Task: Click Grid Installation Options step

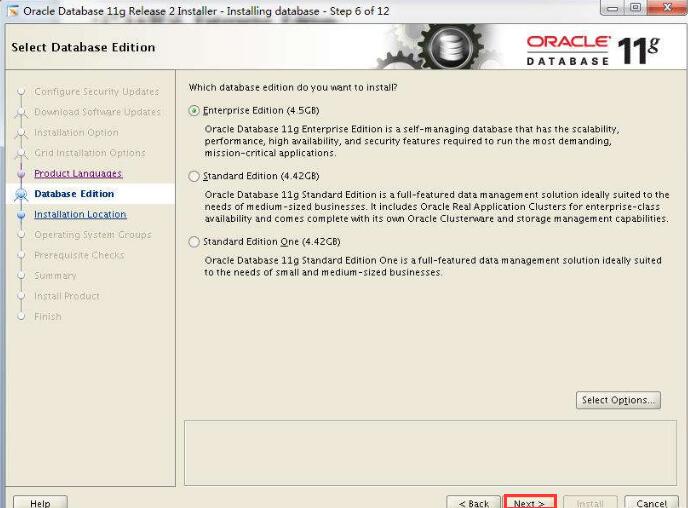Action: coord(90,153)
